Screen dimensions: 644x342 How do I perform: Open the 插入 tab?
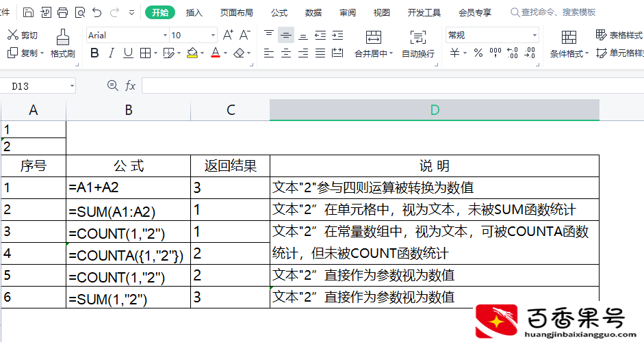tap(194, 12)
